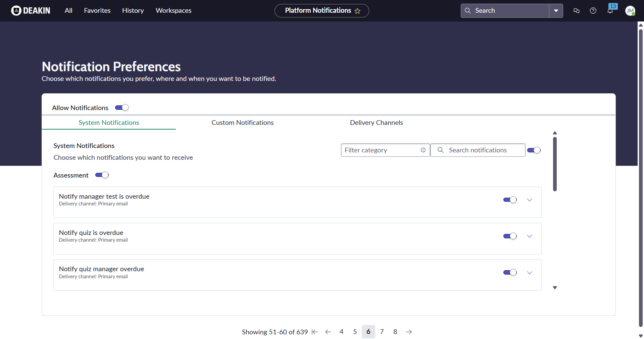Turn off Notify quiz is overdue

(x=510, y=236)
